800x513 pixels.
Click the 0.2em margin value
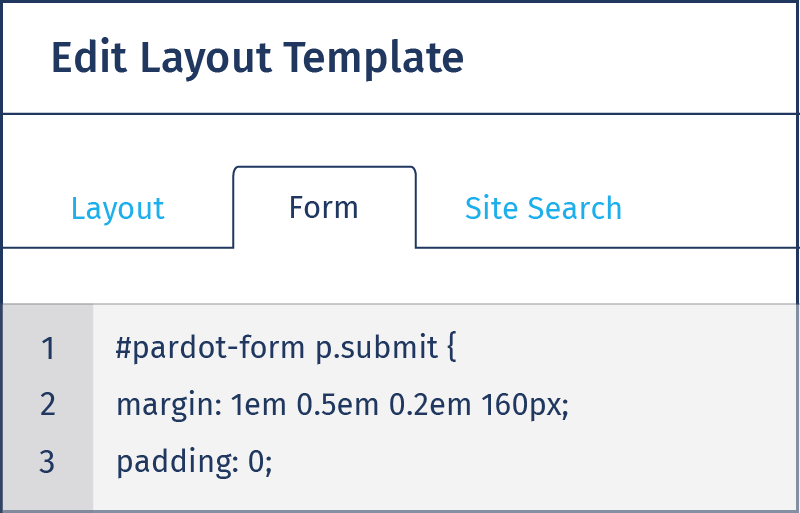click(430, 405)
